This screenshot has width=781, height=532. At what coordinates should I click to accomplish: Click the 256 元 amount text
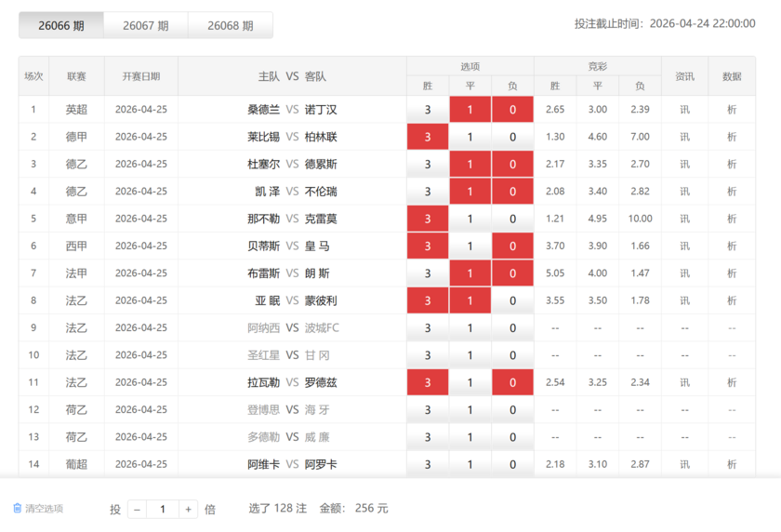[372, 508]
